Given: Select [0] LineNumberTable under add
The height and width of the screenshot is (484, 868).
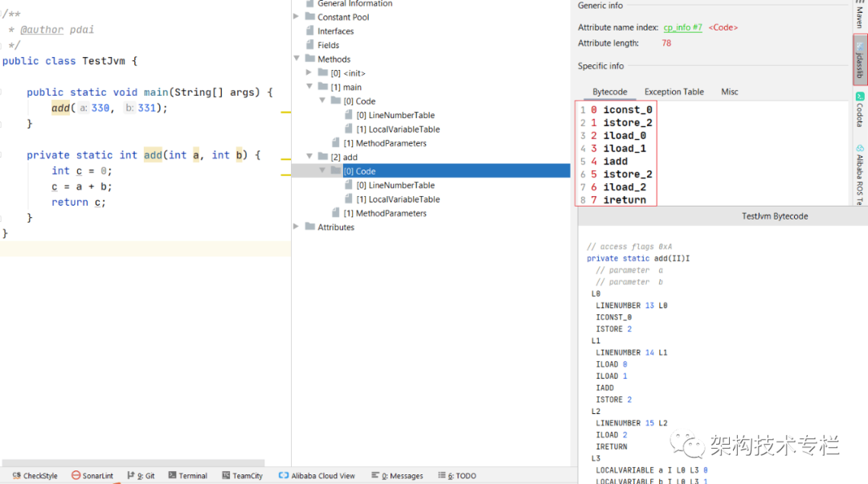Looking at the screenshot, I should [x=395, y=185].
